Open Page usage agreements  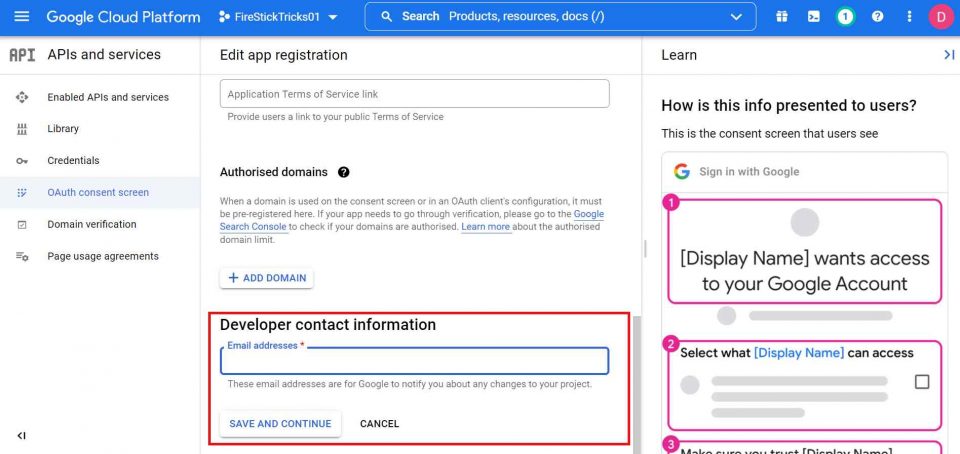coord(103,256)
